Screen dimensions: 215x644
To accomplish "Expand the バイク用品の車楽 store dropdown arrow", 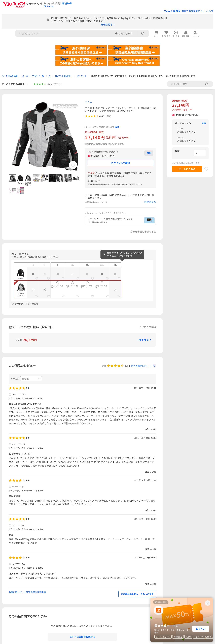I will coord(27,84).
